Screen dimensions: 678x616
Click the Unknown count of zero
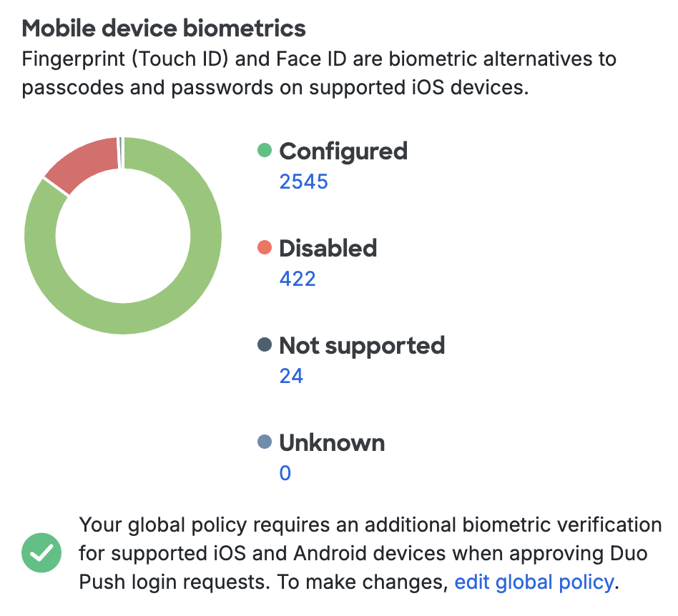(285, 472)
